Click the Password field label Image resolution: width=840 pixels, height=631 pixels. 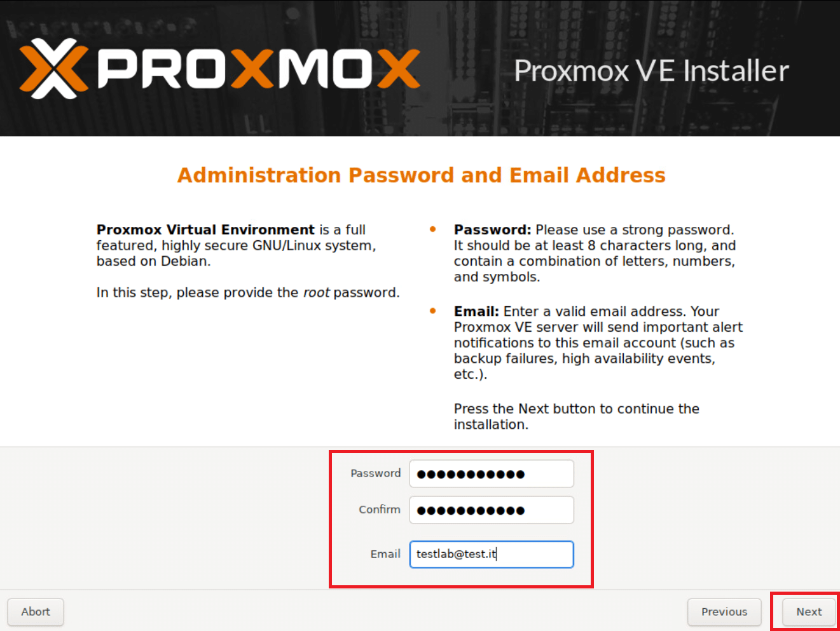[x=376, y=473]
